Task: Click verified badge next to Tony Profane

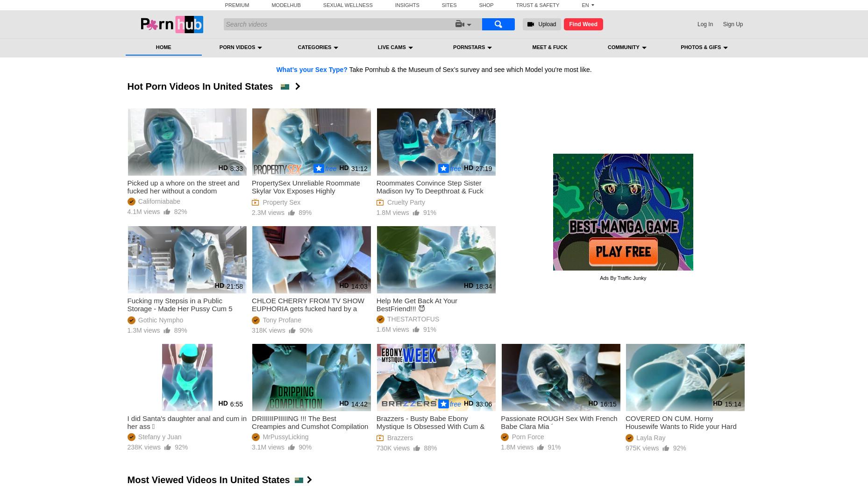Action: (256, 320)
